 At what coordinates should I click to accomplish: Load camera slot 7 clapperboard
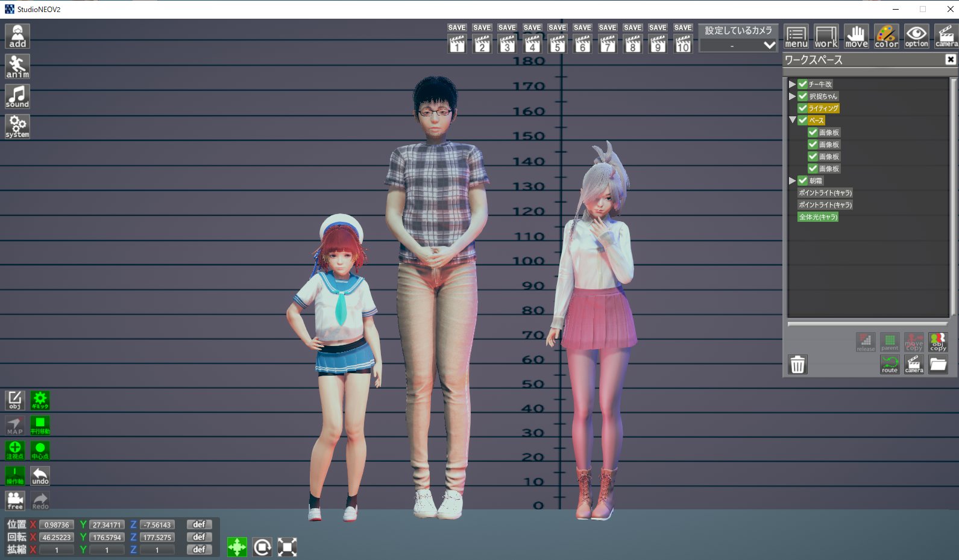(608, 44)
